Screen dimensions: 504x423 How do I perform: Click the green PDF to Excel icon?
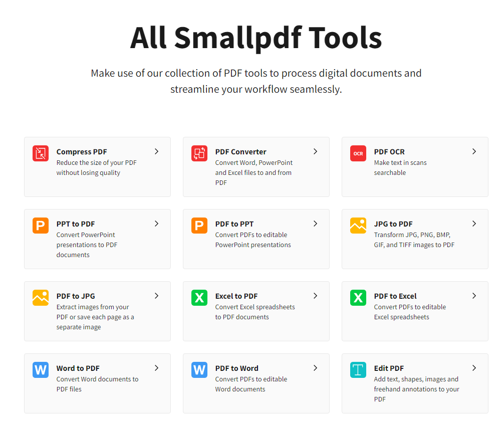[x=358, y=298]
